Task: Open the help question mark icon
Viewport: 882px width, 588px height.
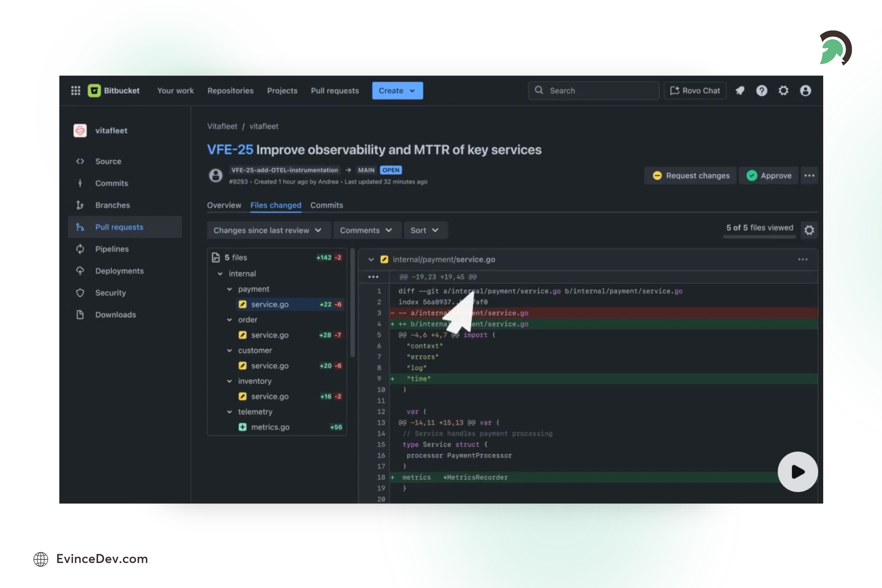Action: tap(761, 90)
